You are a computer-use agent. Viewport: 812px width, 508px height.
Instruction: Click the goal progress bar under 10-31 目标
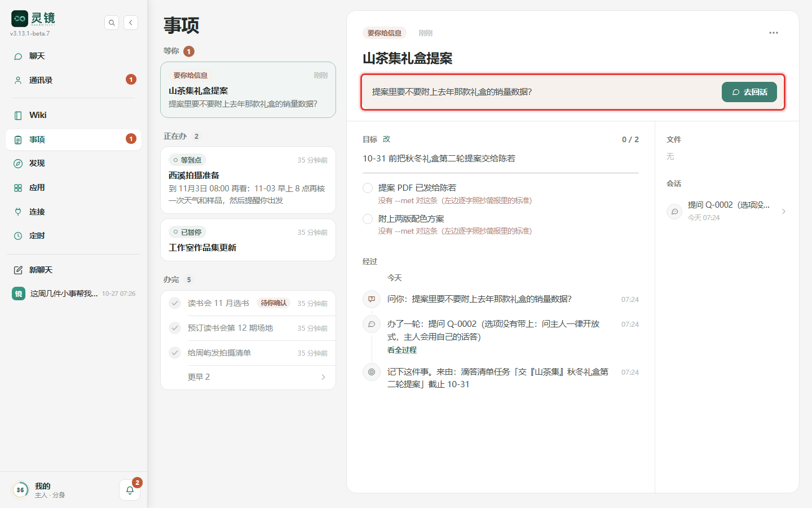tap(501, 173)
